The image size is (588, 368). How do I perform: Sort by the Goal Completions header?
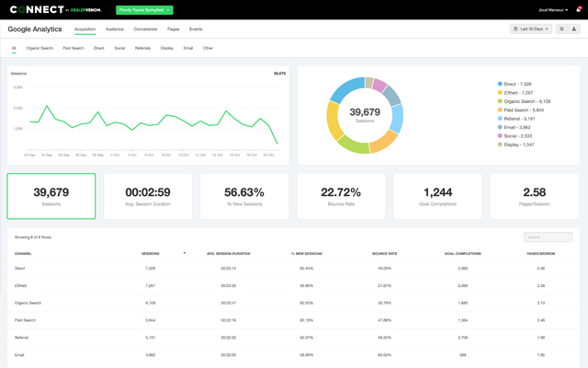(x=463, y=254)
